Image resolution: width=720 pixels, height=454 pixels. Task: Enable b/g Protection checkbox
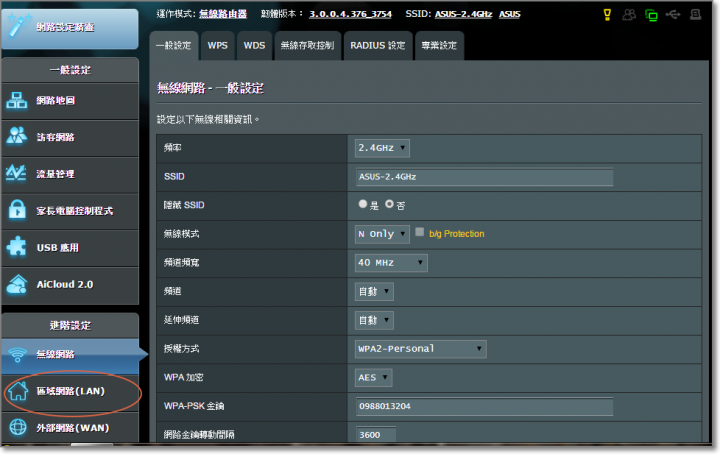coord(419,232)
